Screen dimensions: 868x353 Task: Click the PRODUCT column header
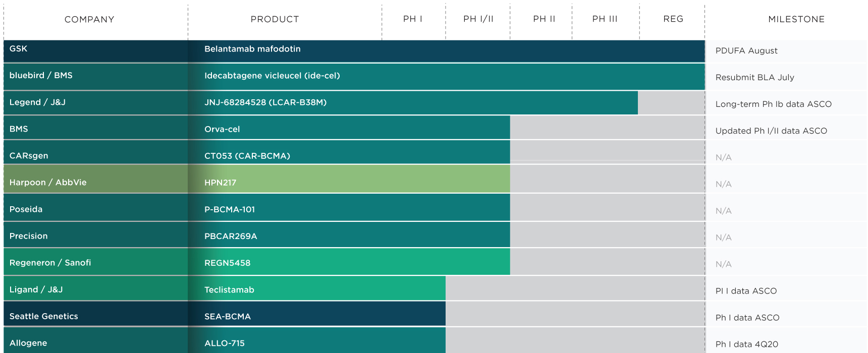[275, 20]
